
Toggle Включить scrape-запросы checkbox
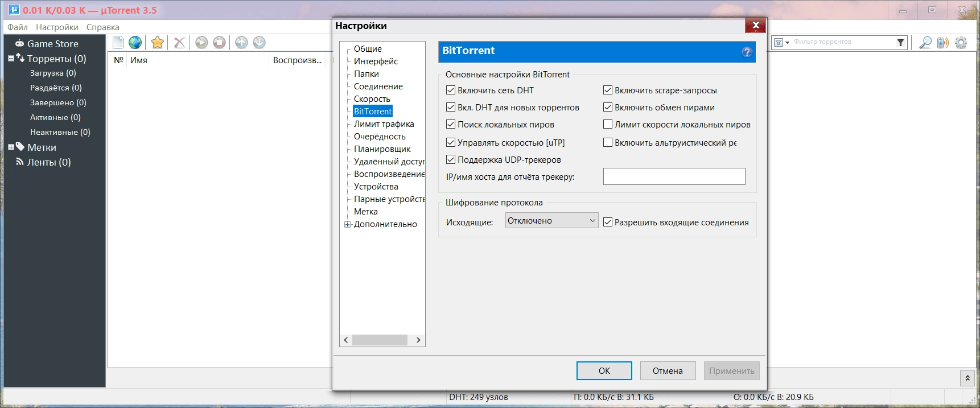coord(608,90)
